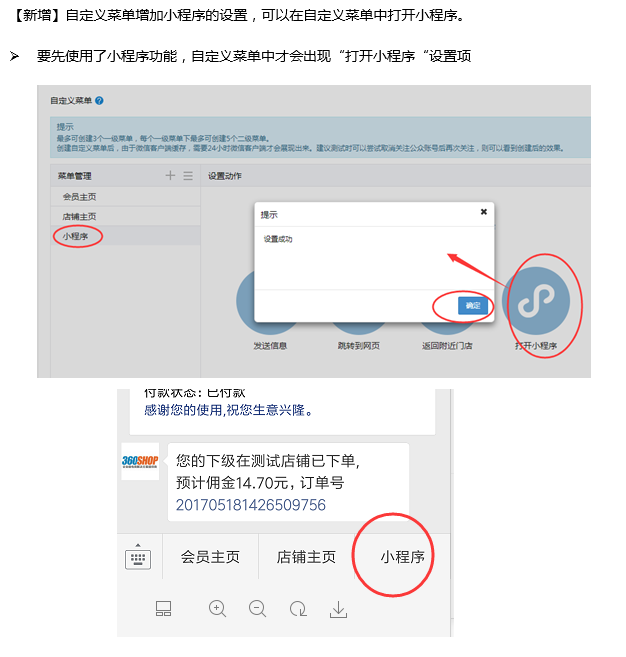Select 小程序 in the menu management list
The width and height of the screenshot is (626, 657).
coord(125,236)
